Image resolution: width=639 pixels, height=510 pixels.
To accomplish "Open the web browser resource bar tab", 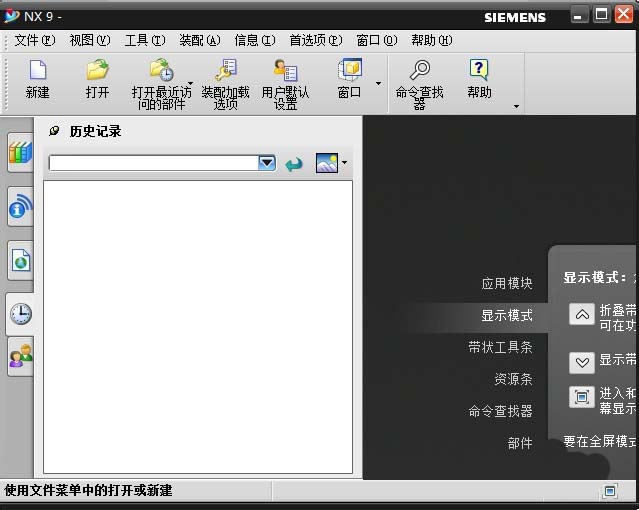I will (20, 260).
